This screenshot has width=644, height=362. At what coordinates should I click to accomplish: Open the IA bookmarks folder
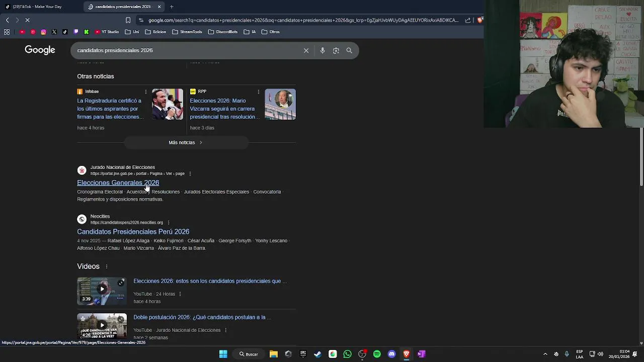pos(250,32)
